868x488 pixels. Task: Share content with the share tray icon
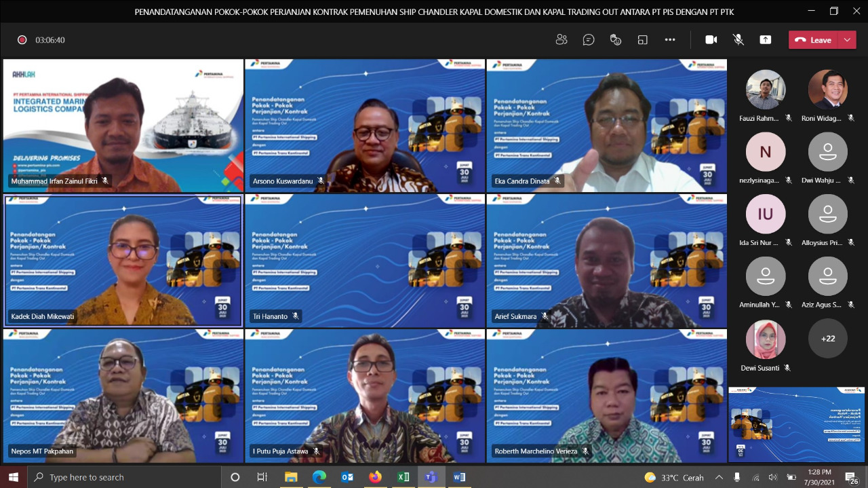click(x=766, y=40)
